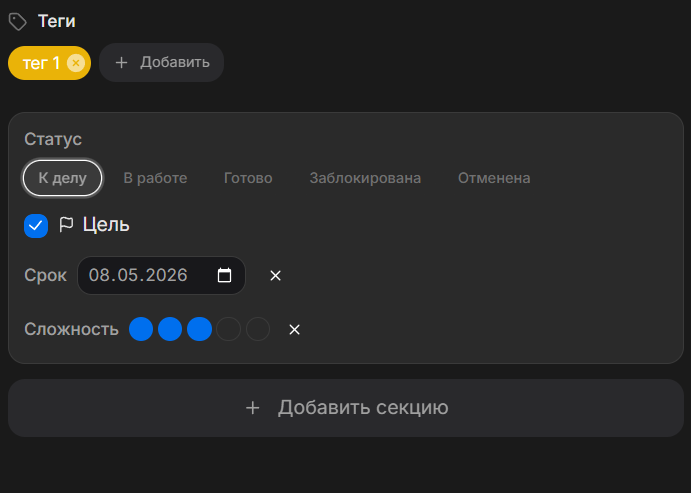This screenshot has height=493, width=691.
Task: Set Сложность to the fourth dot
Action: [229, 329]
